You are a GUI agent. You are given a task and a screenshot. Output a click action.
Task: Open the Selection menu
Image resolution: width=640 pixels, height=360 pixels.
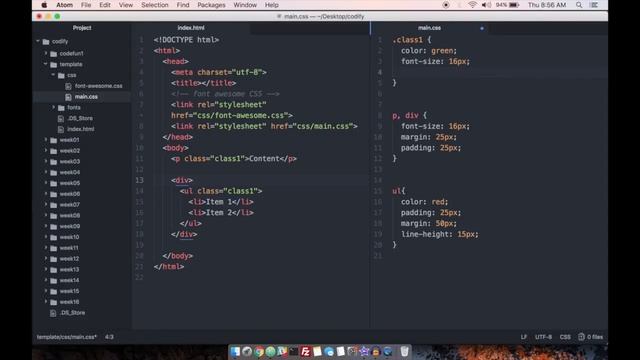pyautogui.click(x=155, y=5)
